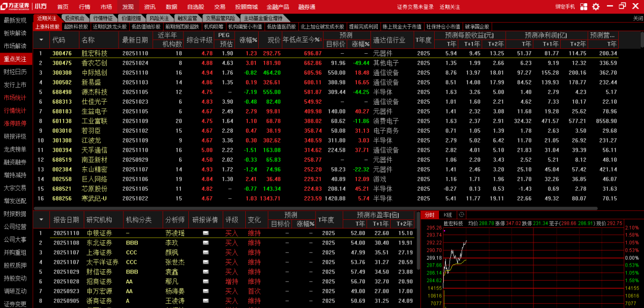Image resolution: width=644 pixels, height=308 pixels.
Task: Click the envelope icon in 上海证券 row
Action: point(205,253)
